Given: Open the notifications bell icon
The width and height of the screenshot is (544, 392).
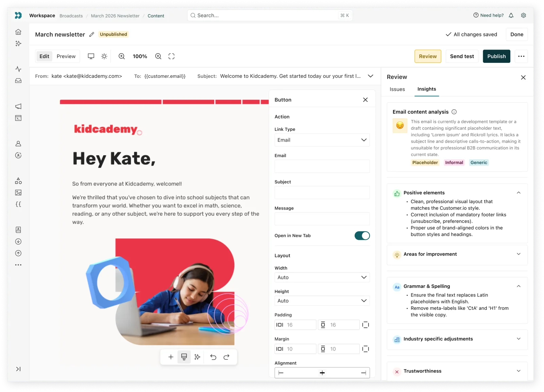Looking at the screenshot, I should [x=511, y=15].
